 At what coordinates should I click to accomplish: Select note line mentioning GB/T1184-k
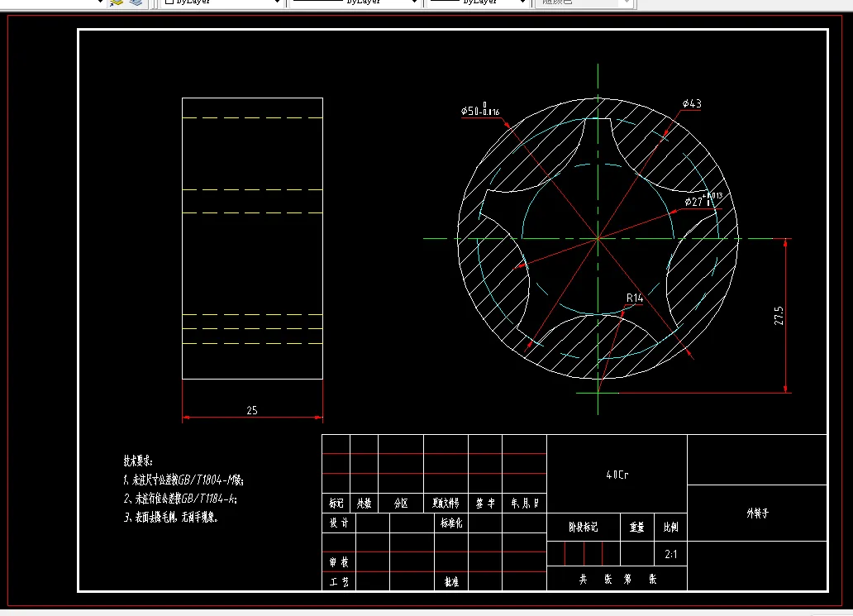pyautogui.click(x=180, y=499)
